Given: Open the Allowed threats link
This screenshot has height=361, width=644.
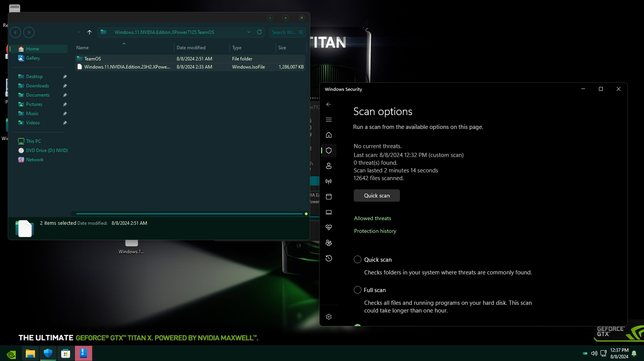Looking at the screenshot, I should point(373,218).
